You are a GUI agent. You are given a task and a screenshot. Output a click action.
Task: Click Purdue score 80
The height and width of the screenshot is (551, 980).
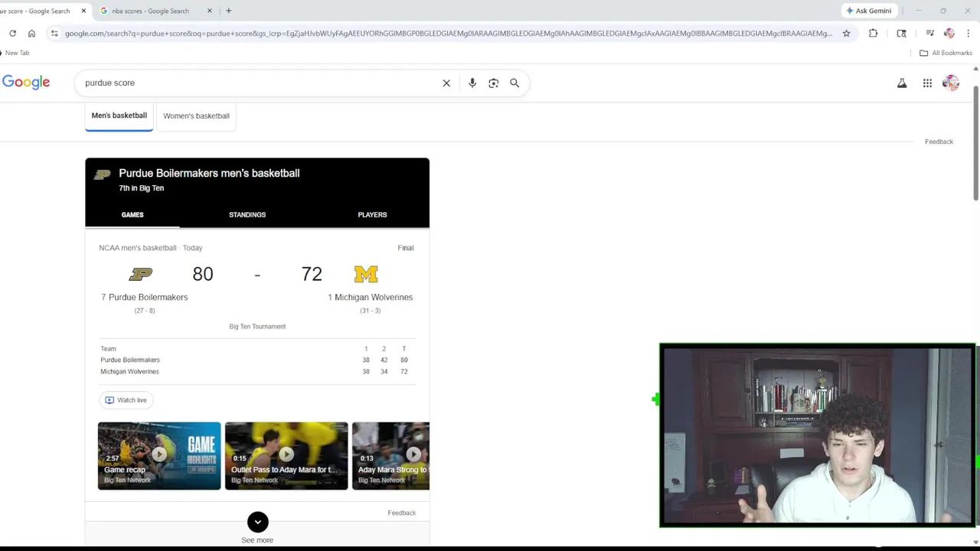click(x=203, y=274)
